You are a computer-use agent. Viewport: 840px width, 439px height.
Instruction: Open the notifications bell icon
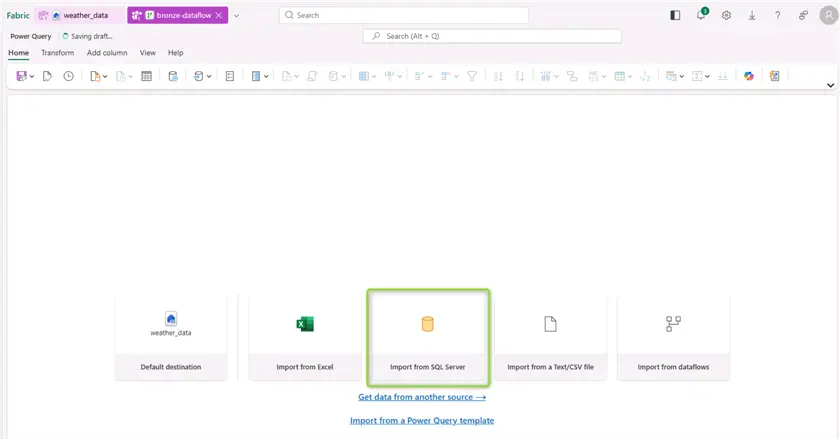(x=701, y=15)
